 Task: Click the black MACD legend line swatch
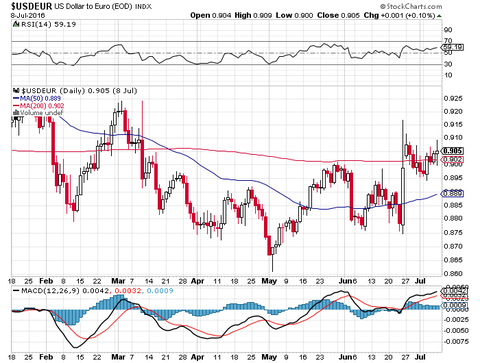point(16,291)
